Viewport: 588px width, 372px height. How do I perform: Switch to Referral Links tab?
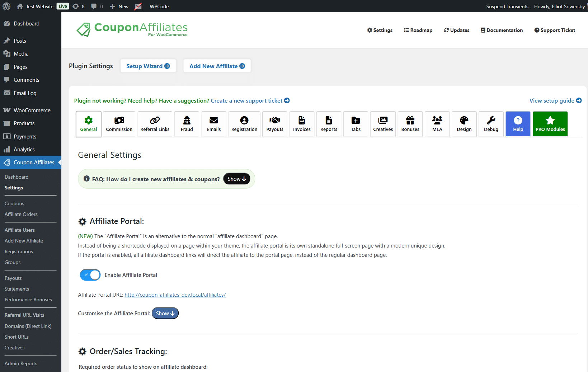pyautogui.click(x=155, y=124)
